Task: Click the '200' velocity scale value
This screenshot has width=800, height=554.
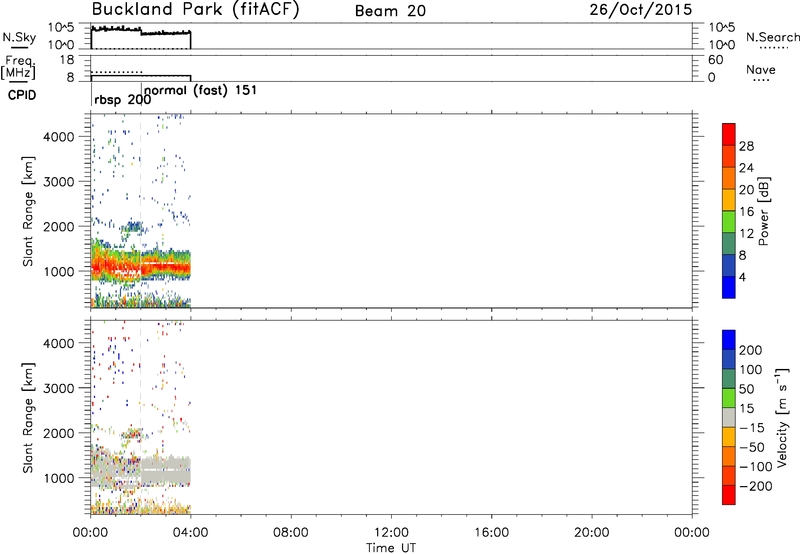Action: click(x=750, y=350)
